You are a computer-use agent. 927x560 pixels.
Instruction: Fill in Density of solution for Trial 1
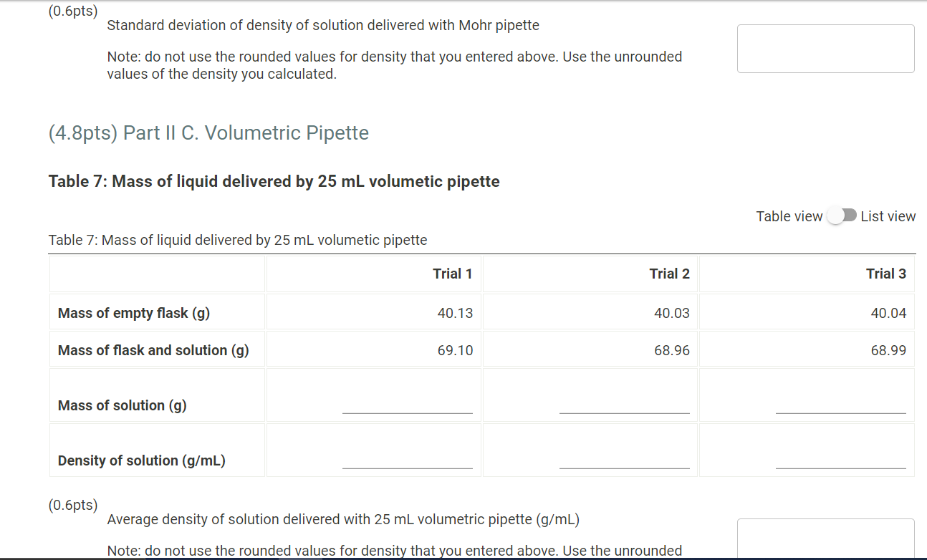(408, 465)
